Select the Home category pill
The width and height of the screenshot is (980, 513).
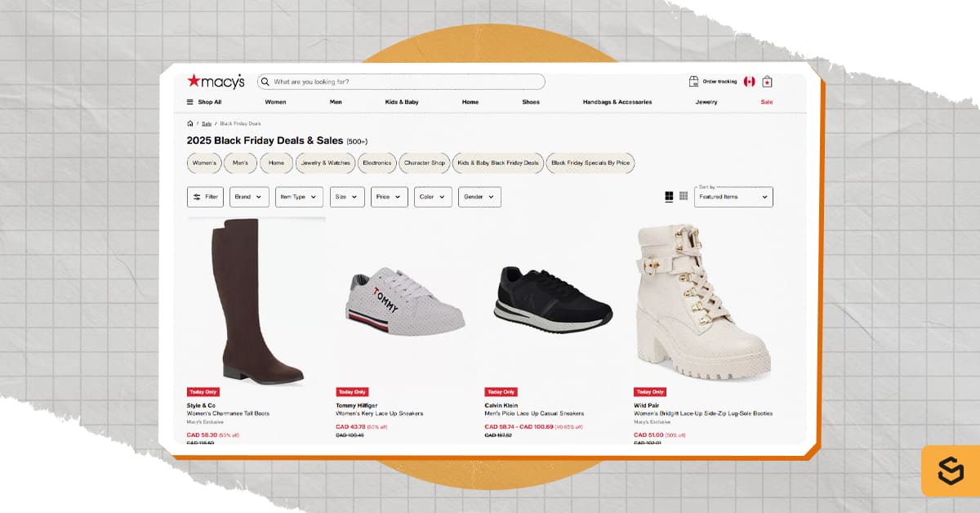coord(276,163)
